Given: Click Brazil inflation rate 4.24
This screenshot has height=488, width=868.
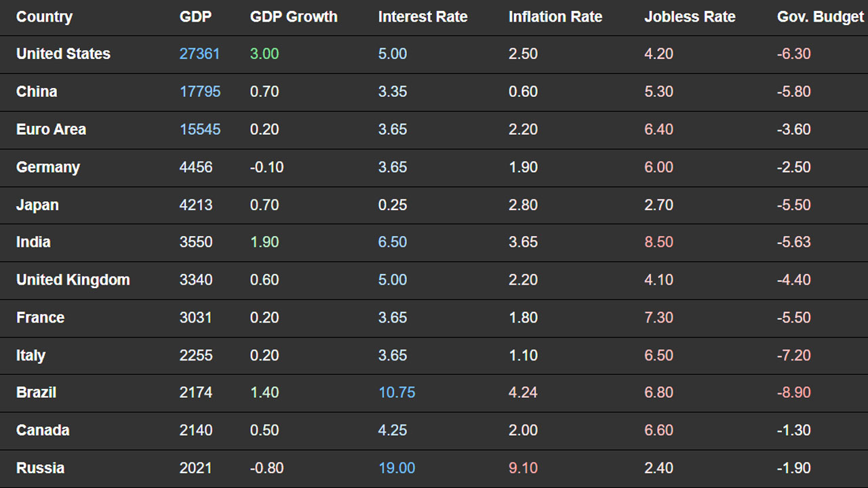Looking at the screenshot, I should (x=524, y=392).
